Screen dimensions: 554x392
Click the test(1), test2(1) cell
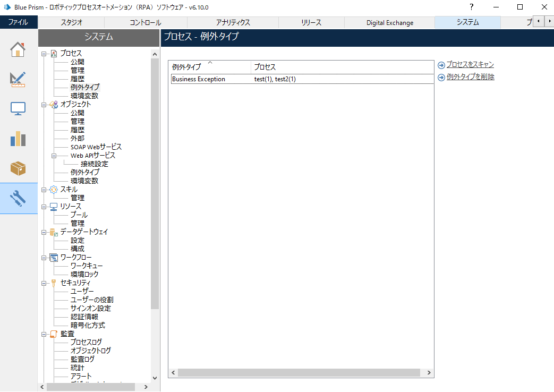click(275, 79)
